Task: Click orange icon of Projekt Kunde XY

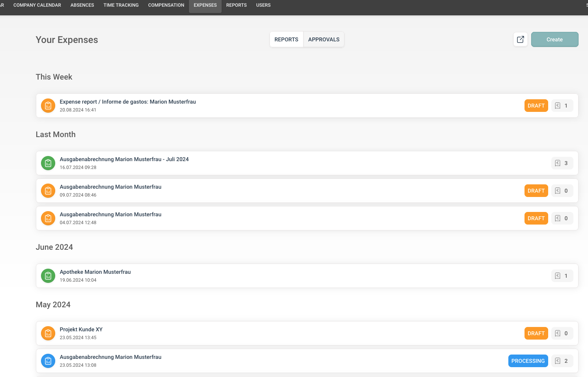Action: (x=48, y=333)
